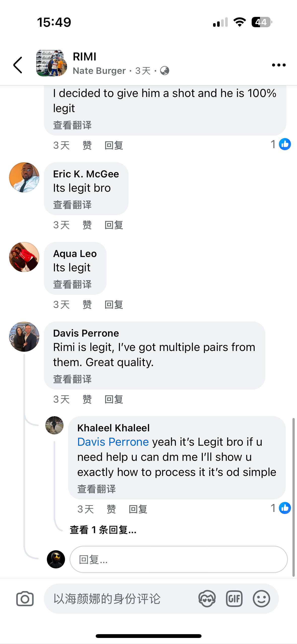Expand the 1 hidden reply thread

[x=103, y=530]
